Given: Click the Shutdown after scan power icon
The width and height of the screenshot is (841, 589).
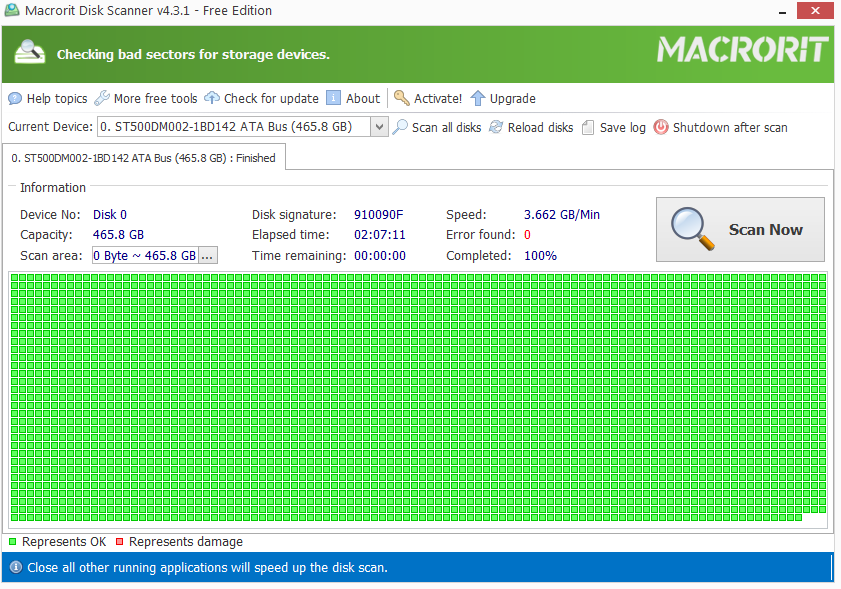Looking at the screenshot, I should pos(661,127).
